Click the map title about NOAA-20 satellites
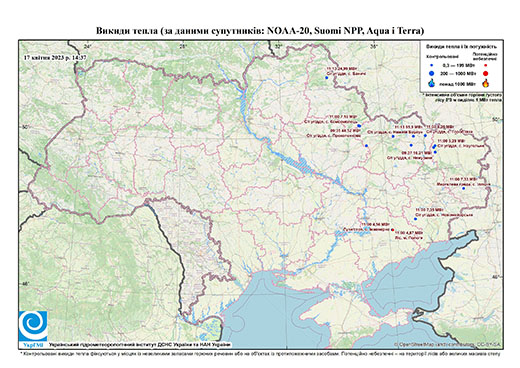 260,31
